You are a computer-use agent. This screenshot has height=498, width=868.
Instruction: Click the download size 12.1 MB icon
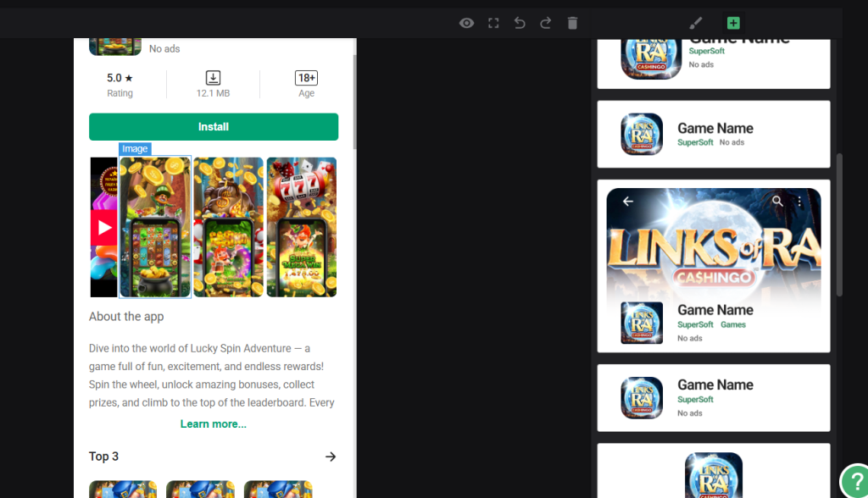coord(214,78)
